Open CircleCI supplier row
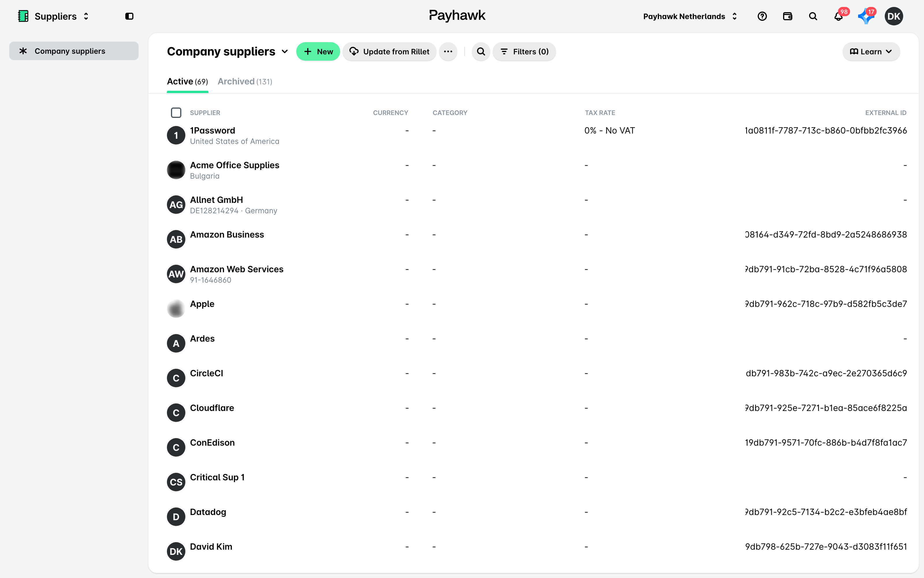The width and height of the screenshot is (924, 578). pos(537,378)
